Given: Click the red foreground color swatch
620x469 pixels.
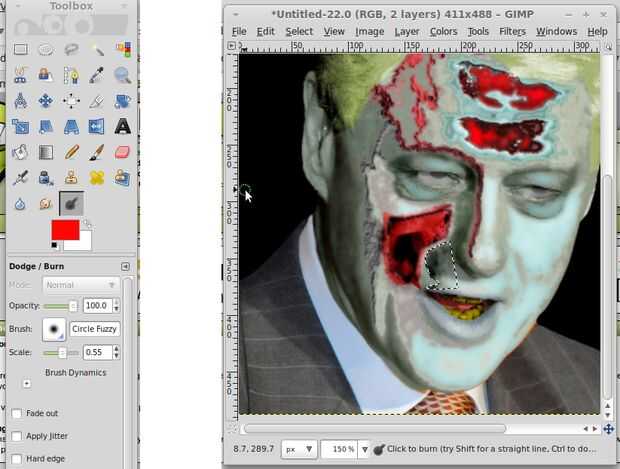Looking at the screenshot, I should tap(65, 230).
